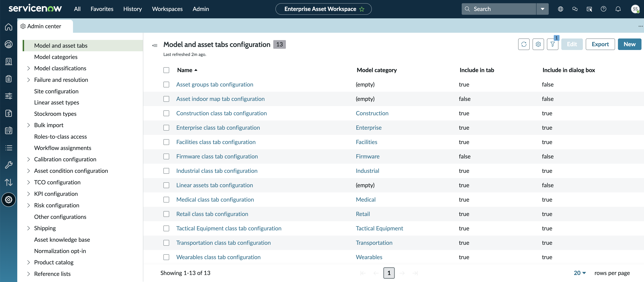The image size is (644, 282).
Task: Expand TCO configuration node
Action: (28, 182)
